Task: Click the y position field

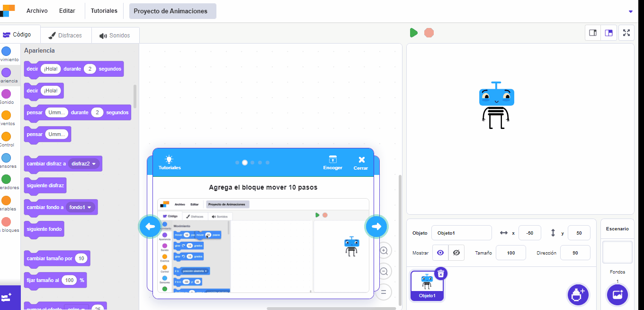Action: click(579, 233)
